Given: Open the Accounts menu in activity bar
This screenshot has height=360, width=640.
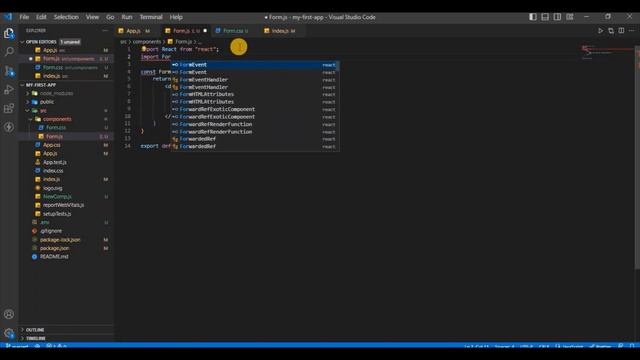Looking at the screenshot, I should click(9, 314).
